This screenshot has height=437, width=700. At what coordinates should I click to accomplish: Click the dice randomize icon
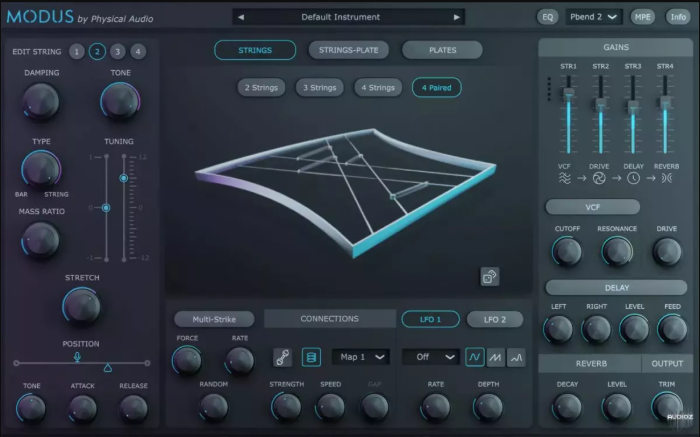point(490,277)
